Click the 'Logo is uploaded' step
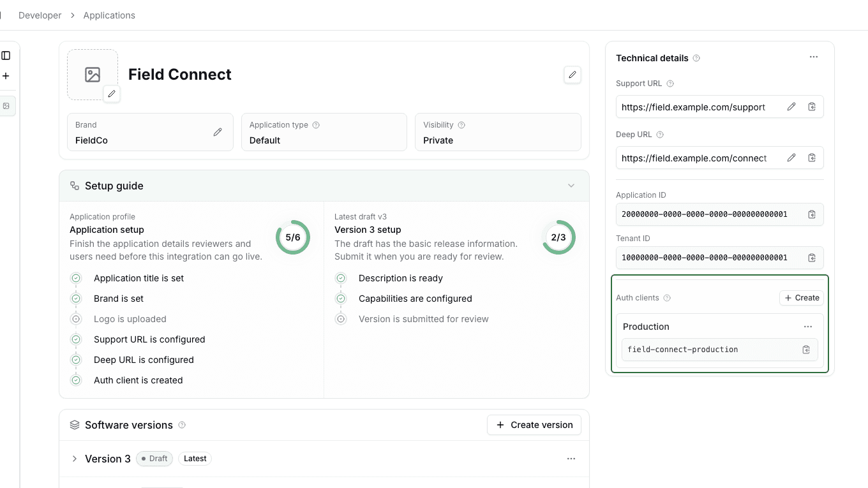The height and width of the screenshot is (488, 868). [x=130, y=319]
